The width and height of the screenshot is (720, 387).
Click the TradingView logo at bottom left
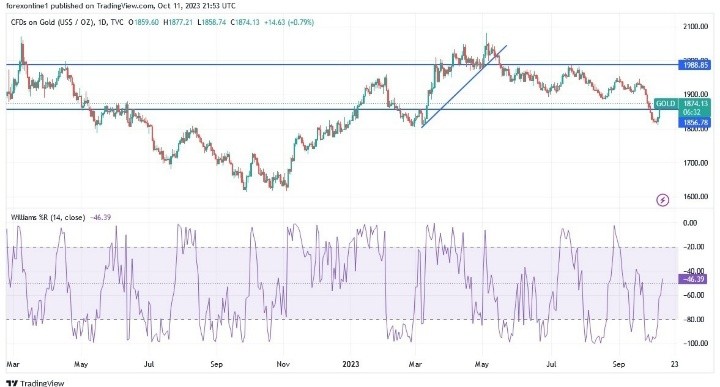[x=35, y=383]
